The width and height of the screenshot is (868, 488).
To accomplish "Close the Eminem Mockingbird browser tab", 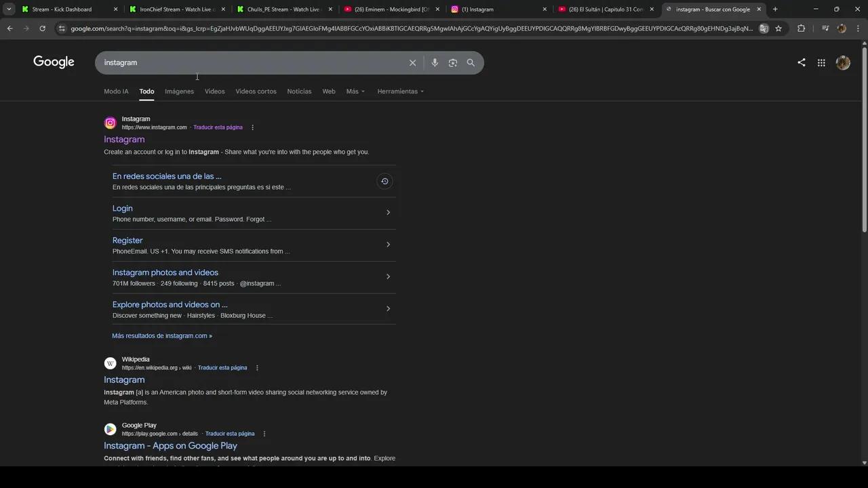I will [437, 9].
